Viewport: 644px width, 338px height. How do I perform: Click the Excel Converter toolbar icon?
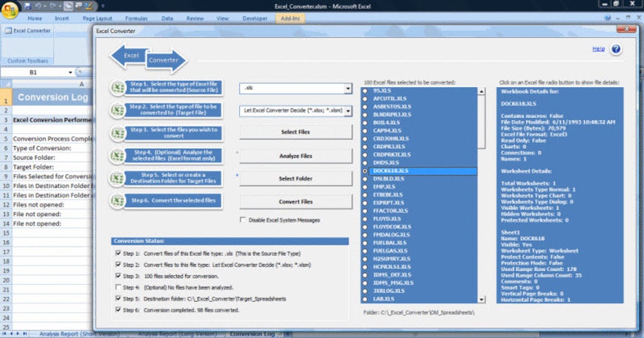8,31
